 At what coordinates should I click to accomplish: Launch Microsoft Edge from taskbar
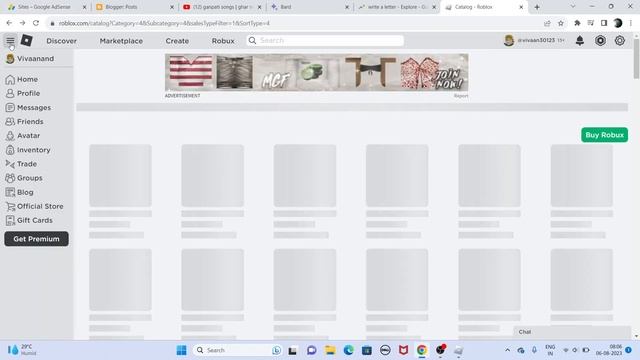(348, 350)
